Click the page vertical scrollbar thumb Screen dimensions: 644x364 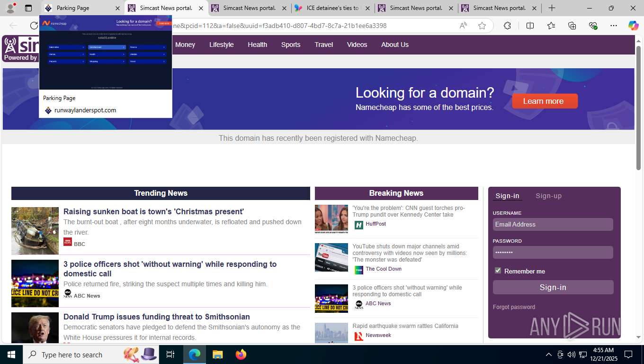click(638, 108)
